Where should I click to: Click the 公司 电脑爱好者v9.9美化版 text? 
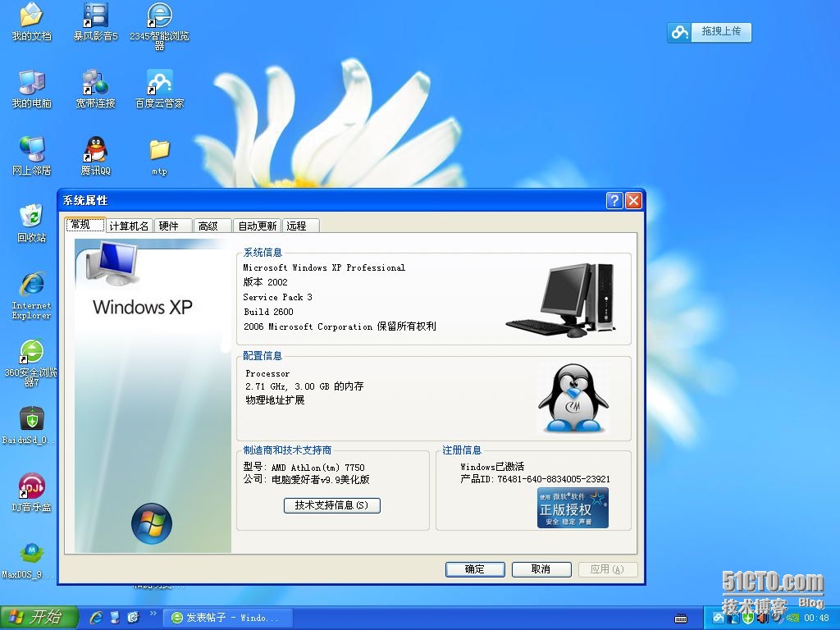tap(307, 479)
